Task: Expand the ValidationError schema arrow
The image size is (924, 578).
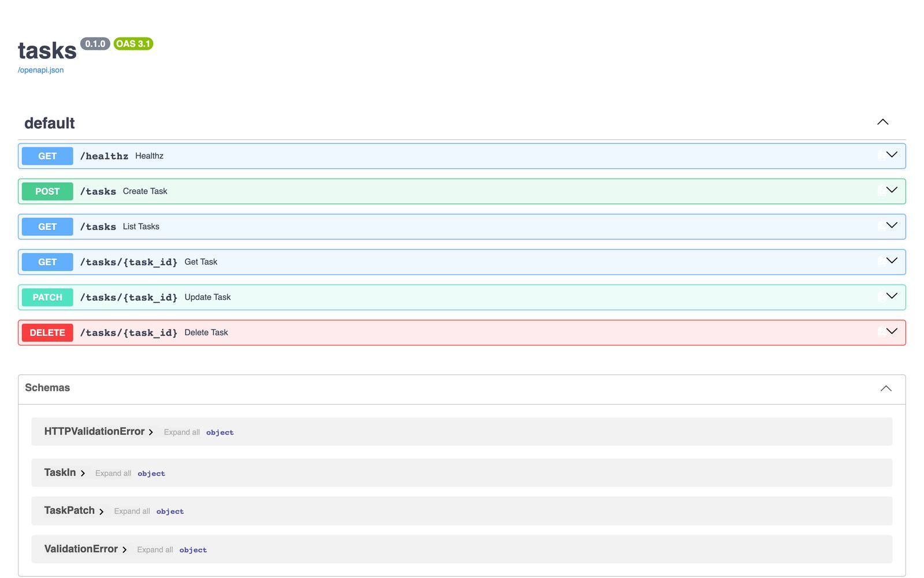Action: click(124, 550)
